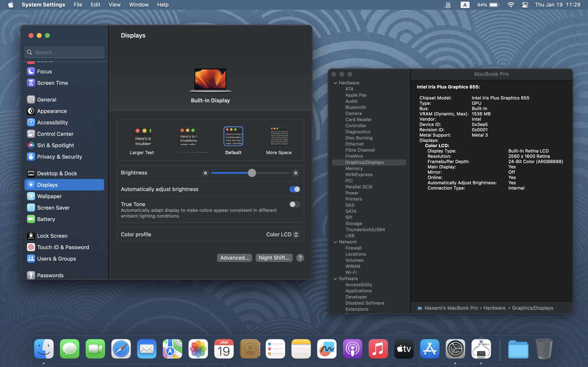Collapse the Network tree section
Viewport: 588px width, 367px height.
(x=335, y=242)
